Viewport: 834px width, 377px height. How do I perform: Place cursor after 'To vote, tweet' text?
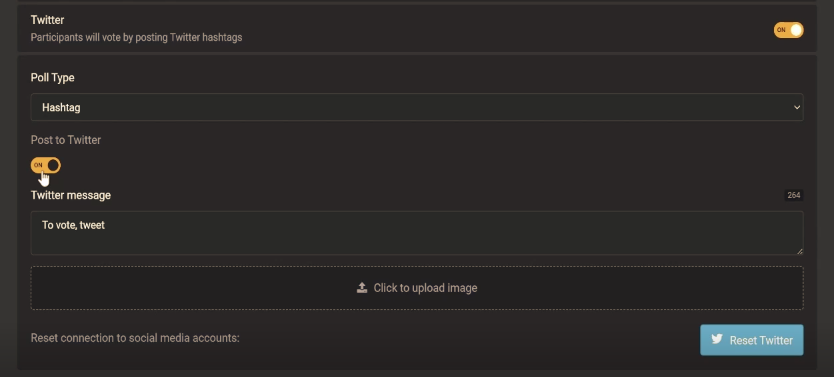106,225
